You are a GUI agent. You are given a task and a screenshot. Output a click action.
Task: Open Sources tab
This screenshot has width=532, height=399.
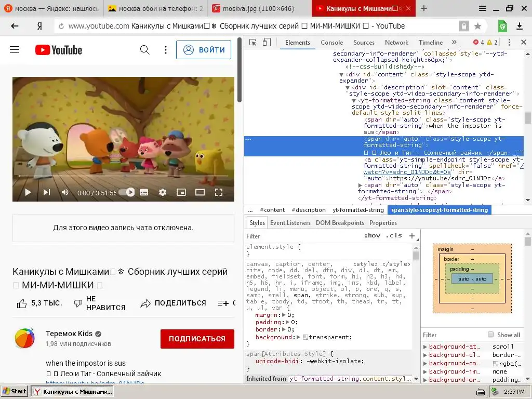click(364, 43)
